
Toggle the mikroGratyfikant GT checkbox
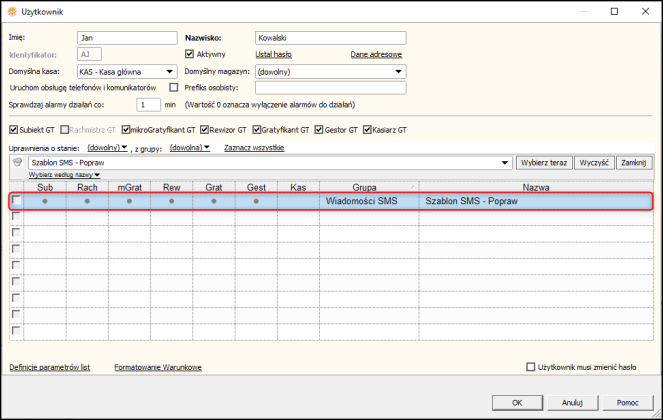pos(126,130)
